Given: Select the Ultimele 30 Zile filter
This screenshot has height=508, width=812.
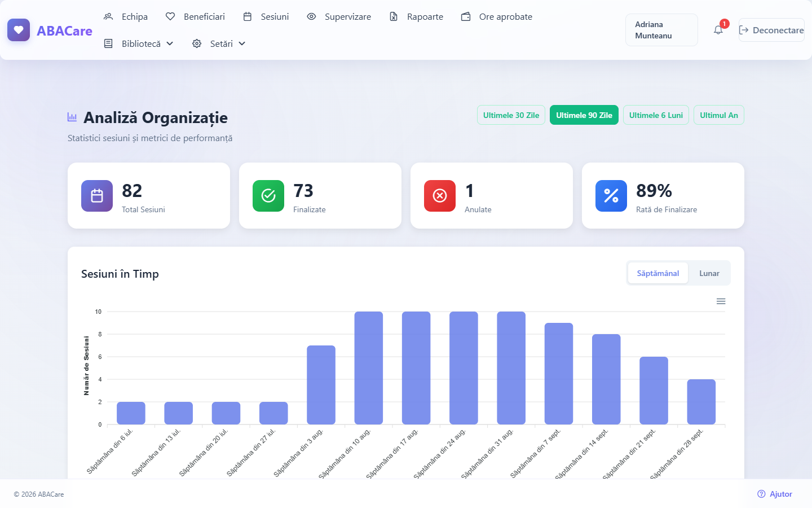Looking at the screenshot, I should coord(511,115).
